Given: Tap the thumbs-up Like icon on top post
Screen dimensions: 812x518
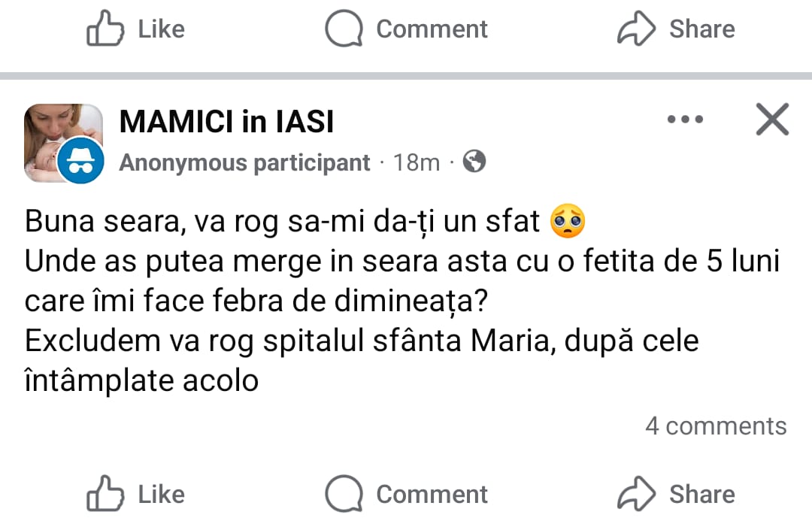Looking at the screenshot, I should (x=105, y=29).
